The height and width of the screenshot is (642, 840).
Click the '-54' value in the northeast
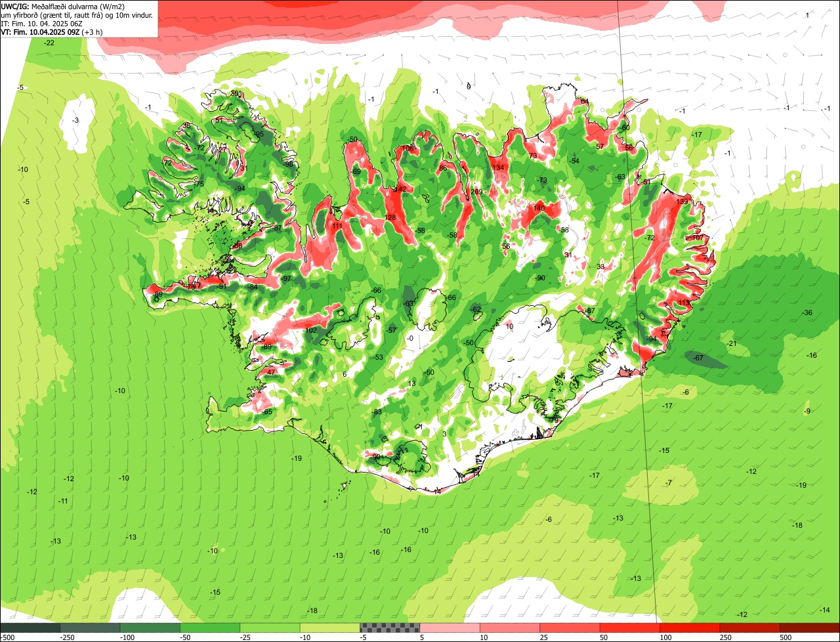tap(574, 161)
